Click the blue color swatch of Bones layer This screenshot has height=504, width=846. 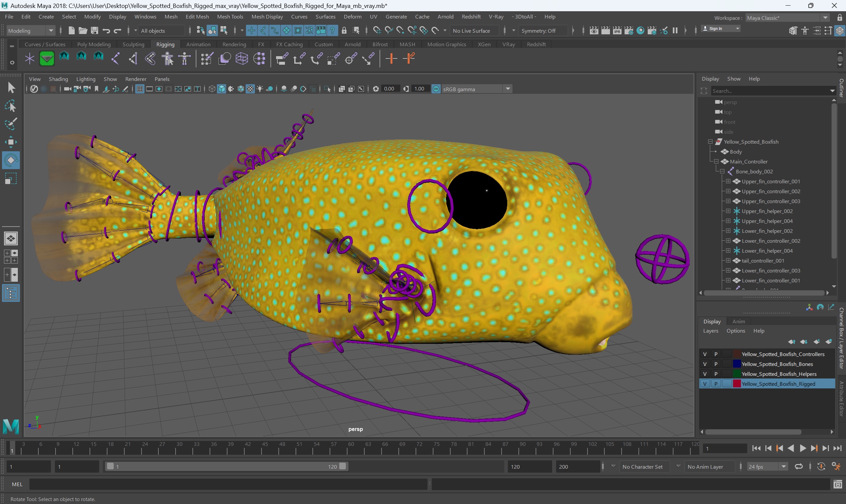[736, 364]
